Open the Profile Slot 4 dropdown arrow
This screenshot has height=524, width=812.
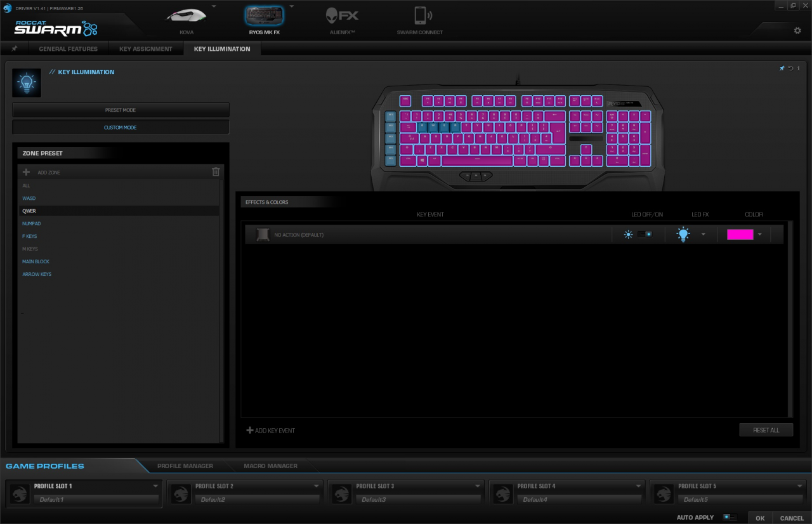pos(639,486)
